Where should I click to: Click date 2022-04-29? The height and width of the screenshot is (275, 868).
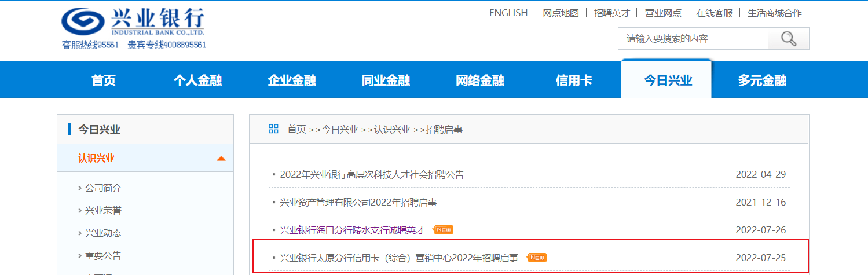pos(761,174)
